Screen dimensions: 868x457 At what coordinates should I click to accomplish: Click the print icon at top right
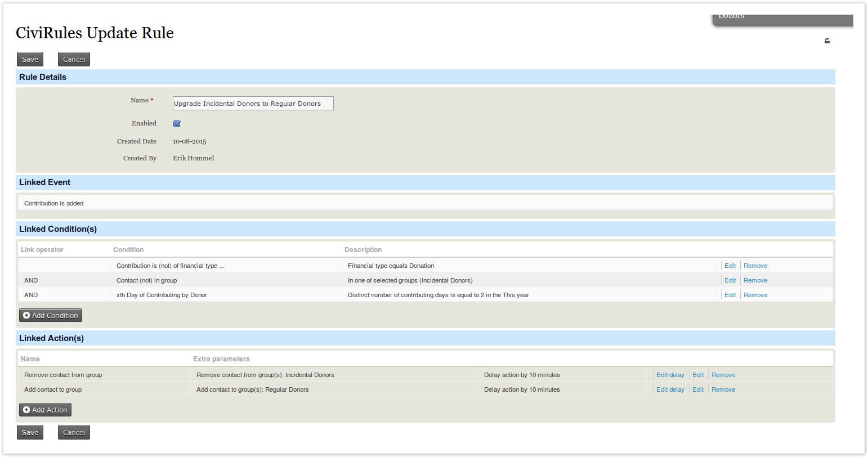827,41
